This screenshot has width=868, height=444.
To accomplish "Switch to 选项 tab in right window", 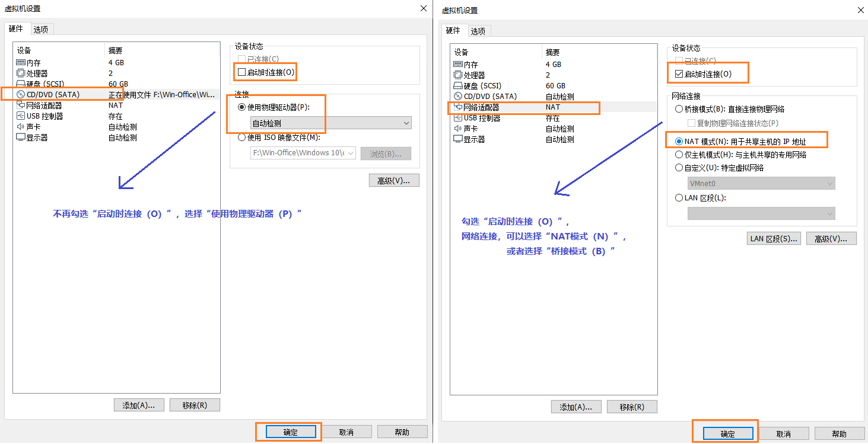I will [x=478, y=31].
